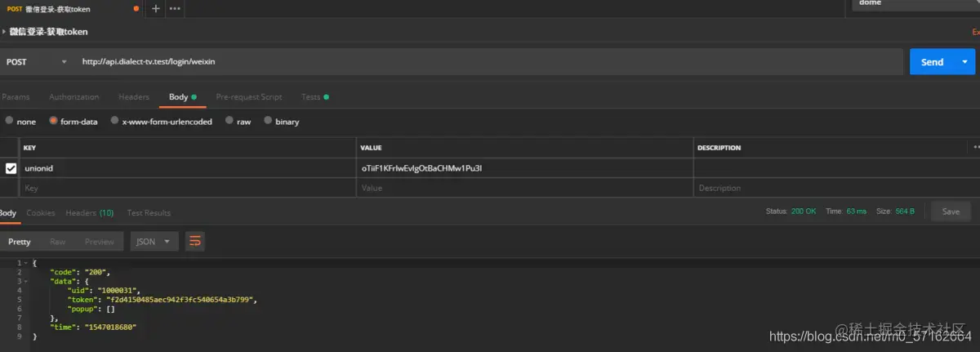Save the response with Save button
The height and width of the screenshot is (352, 980).
coord(951,212)
